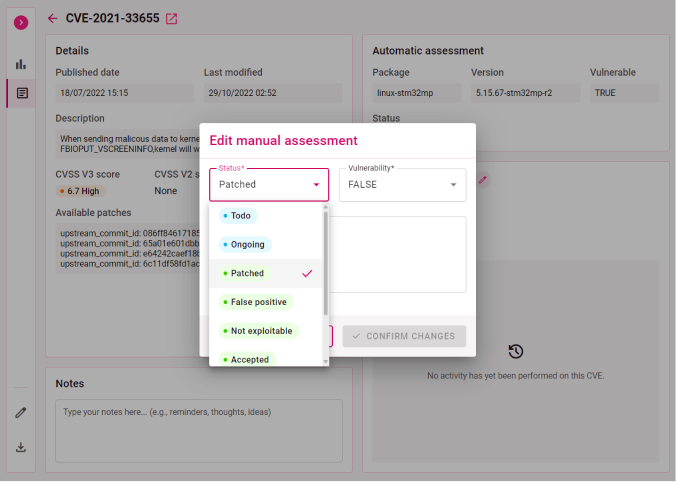Go back using the arrow beside CVE-2021-33655
The width and height of the screenshot is (676, 483).
[x=53, y=18]
